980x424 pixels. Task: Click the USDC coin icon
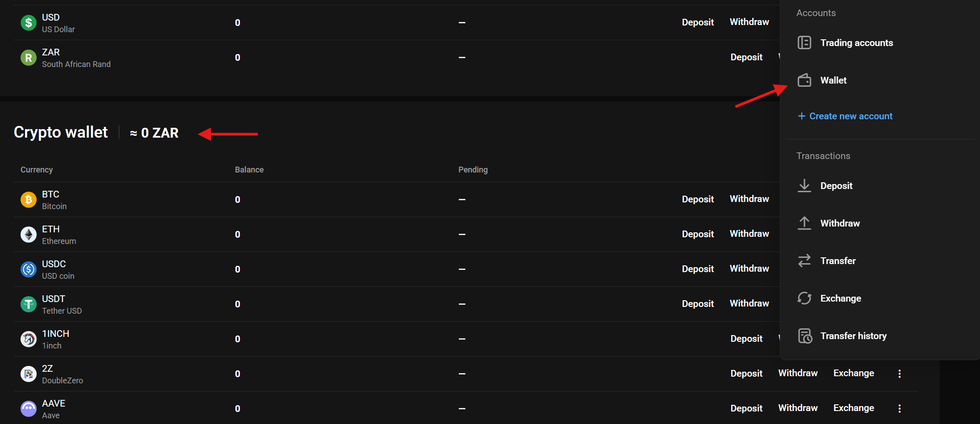(29, 269)
